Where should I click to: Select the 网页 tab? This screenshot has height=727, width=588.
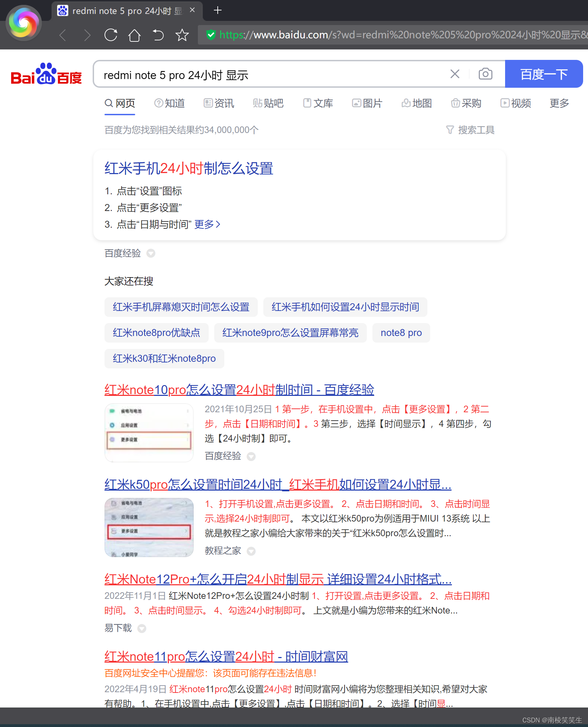tap(120, 103)
